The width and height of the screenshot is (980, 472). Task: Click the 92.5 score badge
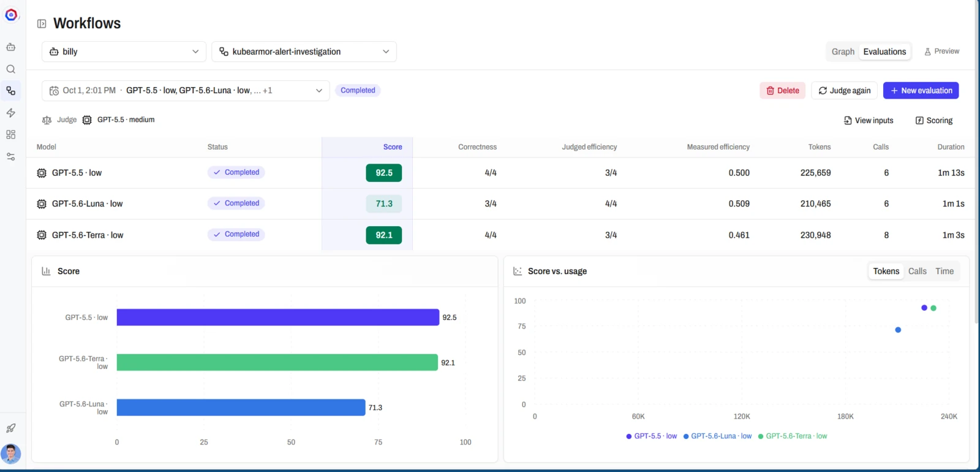point(384,173)
